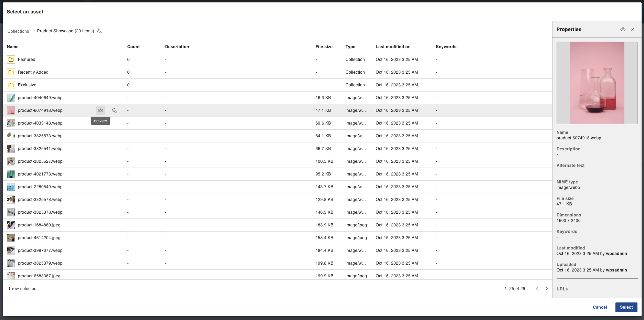Sort by Last modified on column header

(x=393, y=47)
